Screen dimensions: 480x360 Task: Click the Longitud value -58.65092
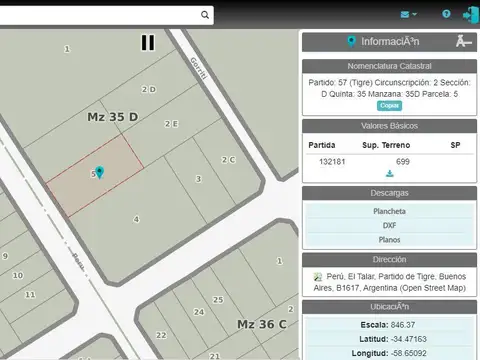tap(409, 353)
